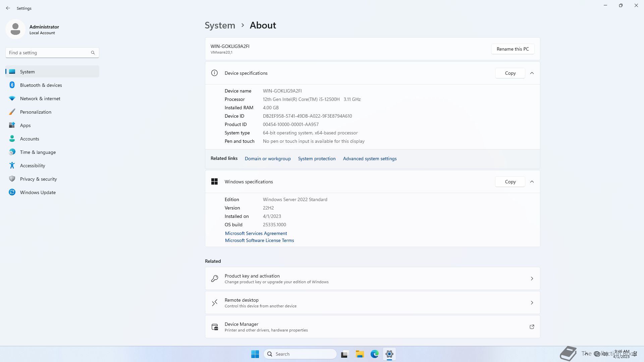
Task: Click the Device specifications info icon
Action: coord(214,73)
